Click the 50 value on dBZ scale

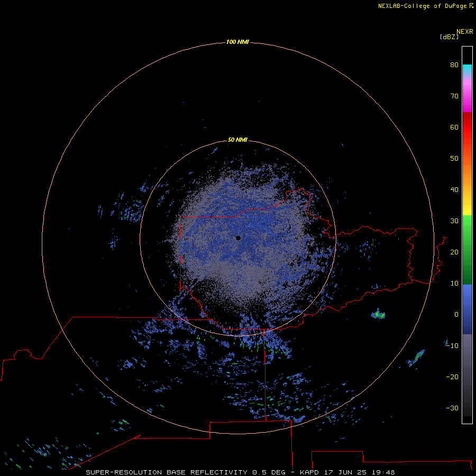[x=454, y=159]
